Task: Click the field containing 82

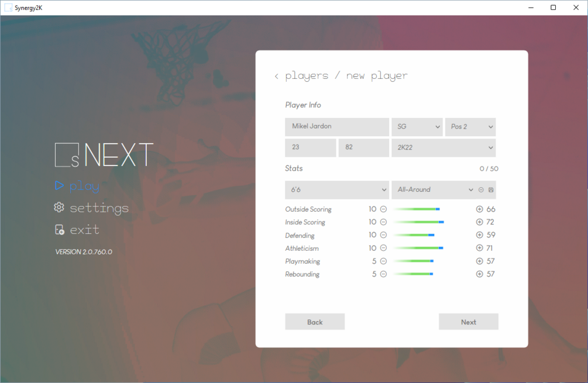Action: click(x=364, y=148)
